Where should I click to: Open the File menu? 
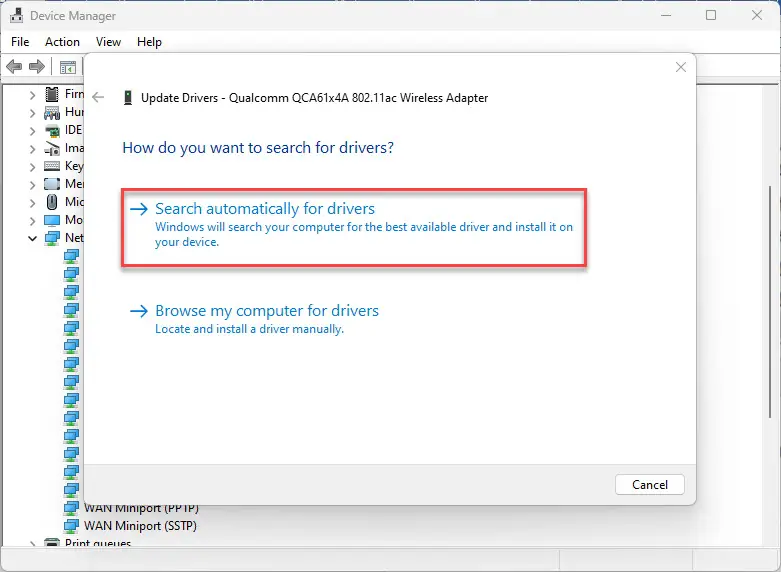20,42
